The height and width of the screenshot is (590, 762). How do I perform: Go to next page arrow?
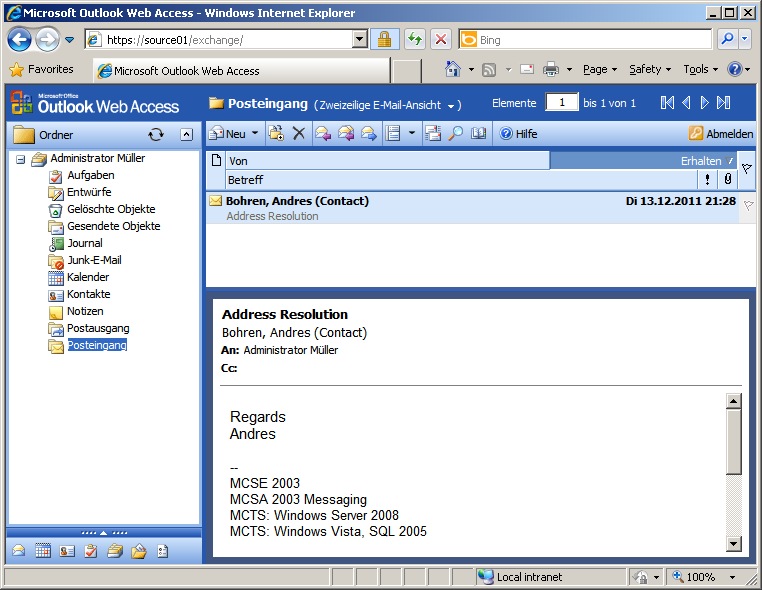pos(704,103)
